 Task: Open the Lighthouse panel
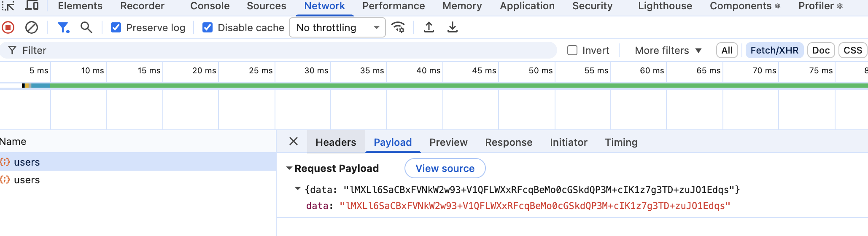[x=665, y=6]
